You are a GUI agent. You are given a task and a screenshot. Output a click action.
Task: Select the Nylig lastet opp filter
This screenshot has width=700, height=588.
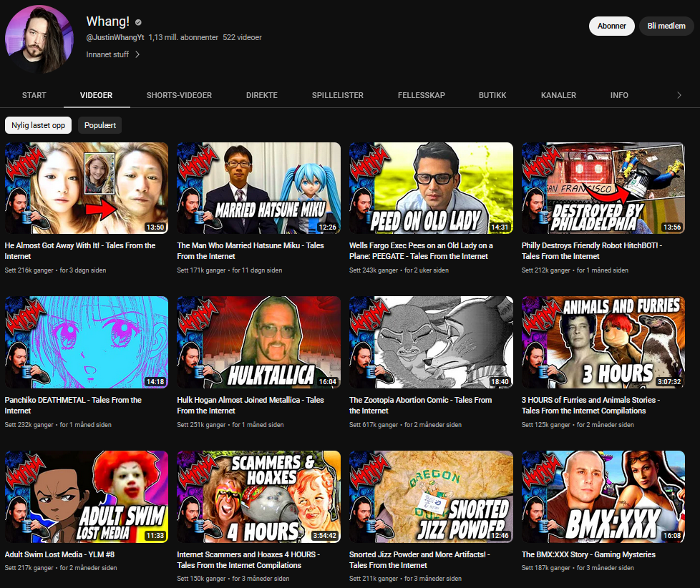point(38,125)
